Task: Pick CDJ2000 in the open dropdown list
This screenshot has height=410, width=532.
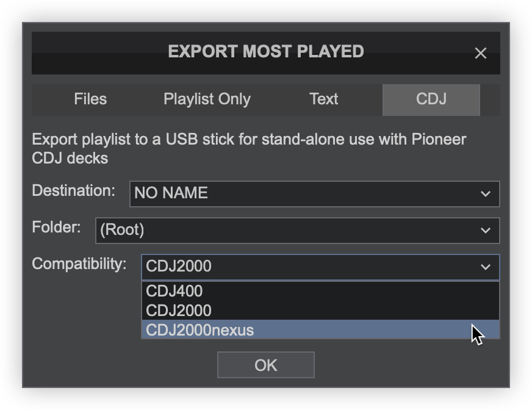Action: click(179, 311)
